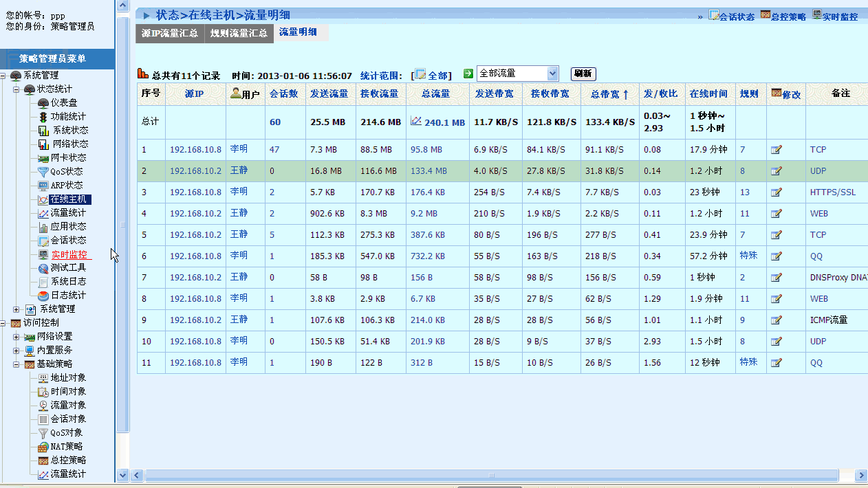Go to 系统状态 in the sidebar
The height and width of the screenshot is (488, 868).
click(x=70, y=130)
